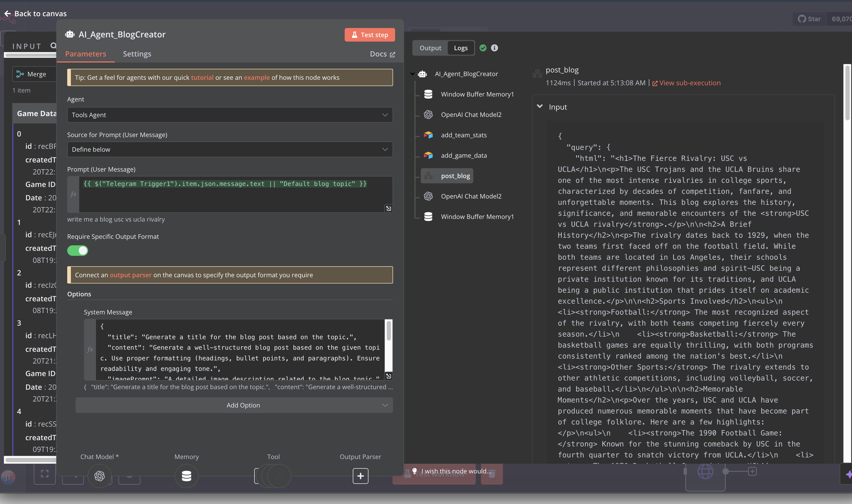Select second OpenAI Chat Model2 log entry

tap(471, 196)
